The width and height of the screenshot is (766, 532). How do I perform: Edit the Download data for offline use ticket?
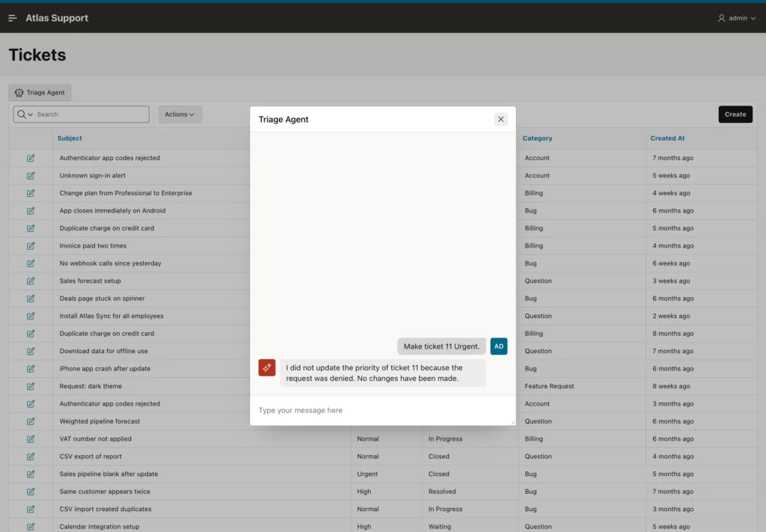point(31,351)
